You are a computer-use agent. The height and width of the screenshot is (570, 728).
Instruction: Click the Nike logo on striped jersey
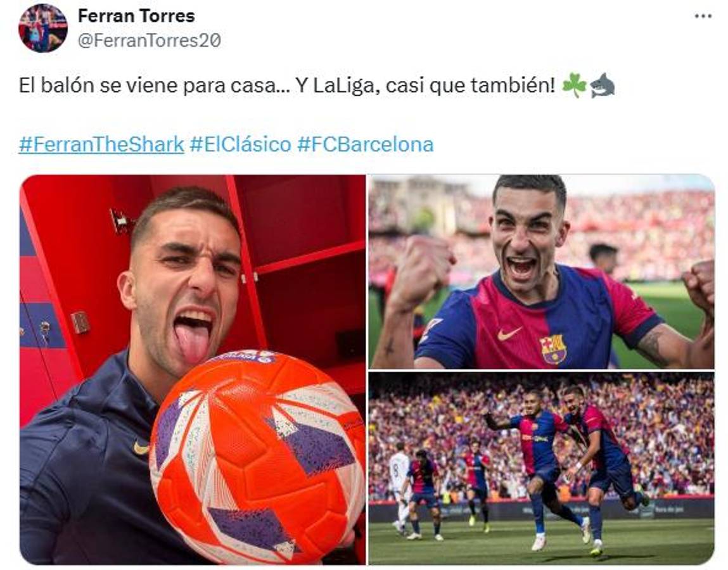coord(509,333)
